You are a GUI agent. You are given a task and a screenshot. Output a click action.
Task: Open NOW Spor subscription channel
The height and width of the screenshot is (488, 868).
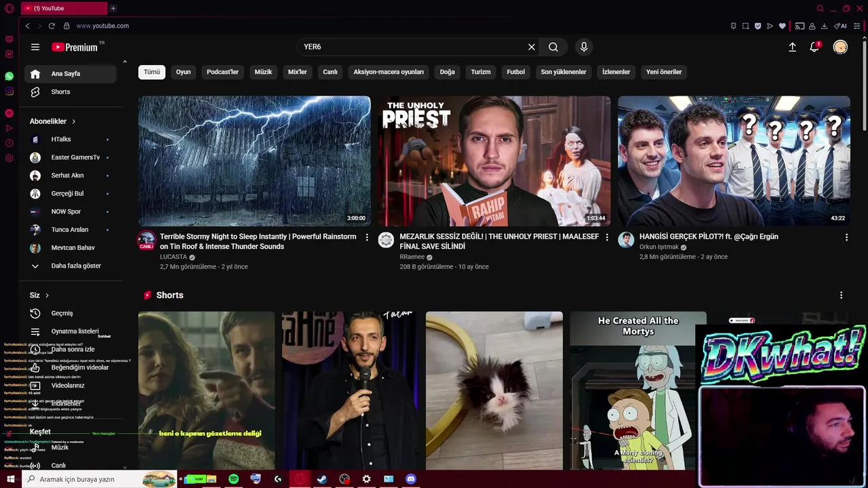(x=71, y=211)
